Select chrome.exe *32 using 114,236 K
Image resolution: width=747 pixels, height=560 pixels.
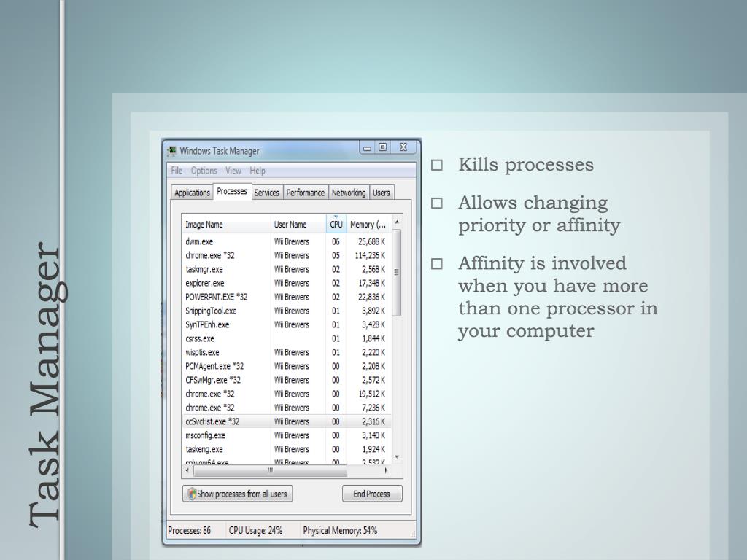click(x=286, y=255)
